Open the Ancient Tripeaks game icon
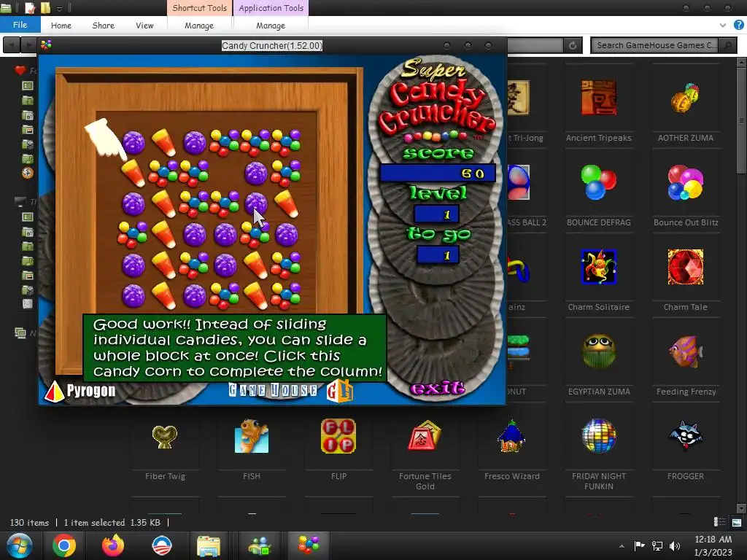 tap(599, 98)
